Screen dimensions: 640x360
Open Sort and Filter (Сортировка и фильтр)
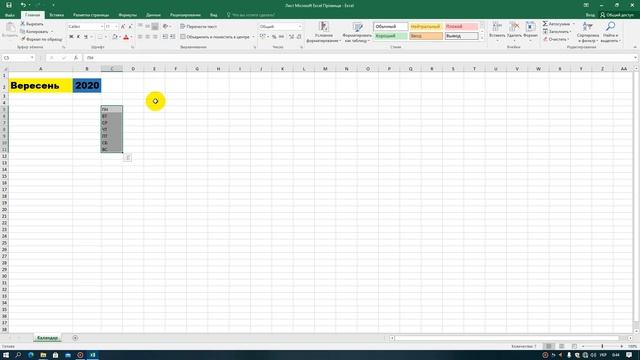click(588, 32)
